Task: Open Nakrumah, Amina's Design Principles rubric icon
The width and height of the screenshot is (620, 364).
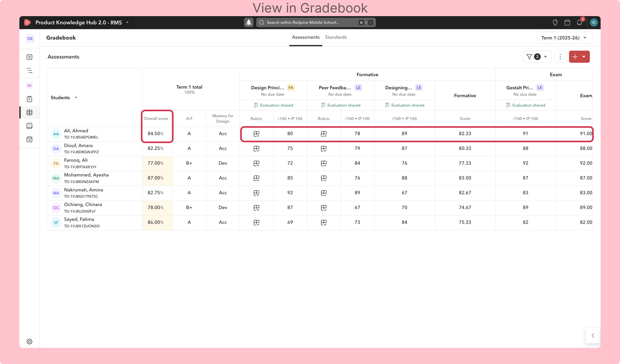Action: pos(256,193)
